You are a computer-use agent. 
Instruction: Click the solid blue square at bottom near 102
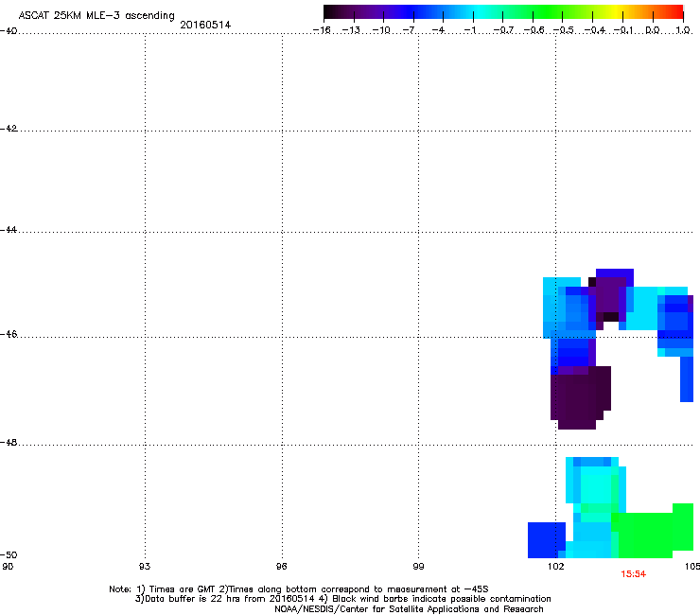coord(547,540)
